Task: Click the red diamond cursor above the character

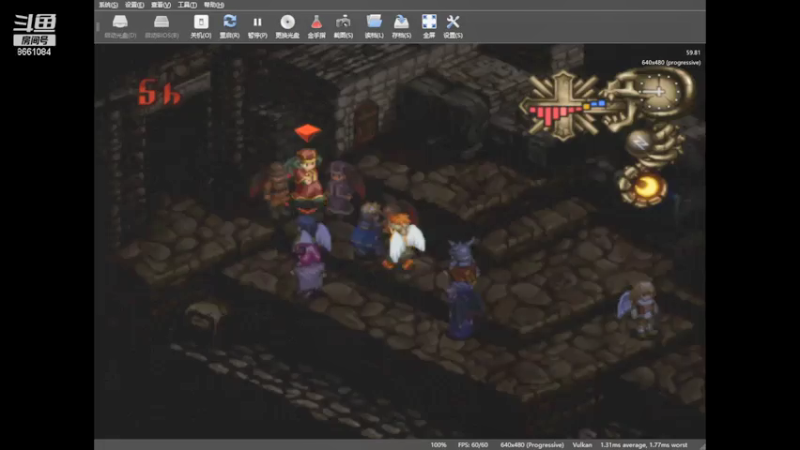Action: (308, 132)
